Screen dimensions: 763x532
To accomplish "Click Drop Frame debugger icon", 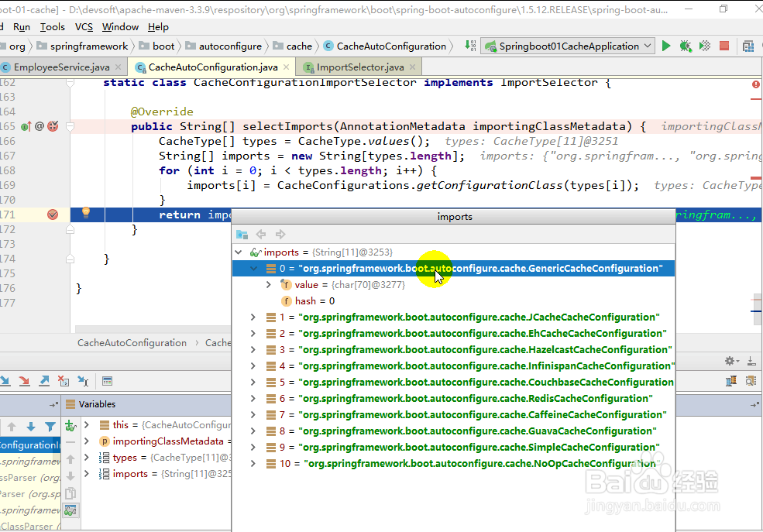I will click(64, 381).
